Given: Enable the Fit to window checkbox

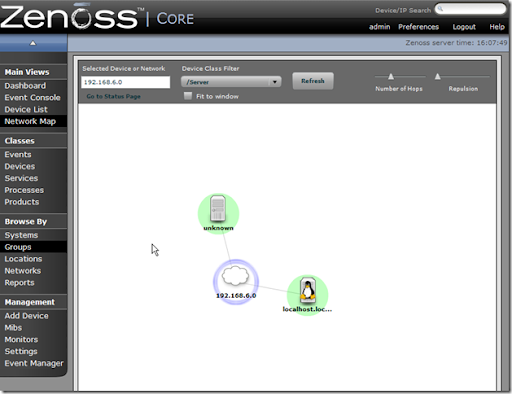Looking at the screenshot, I should pyautogui.click(x=188, y=96).
